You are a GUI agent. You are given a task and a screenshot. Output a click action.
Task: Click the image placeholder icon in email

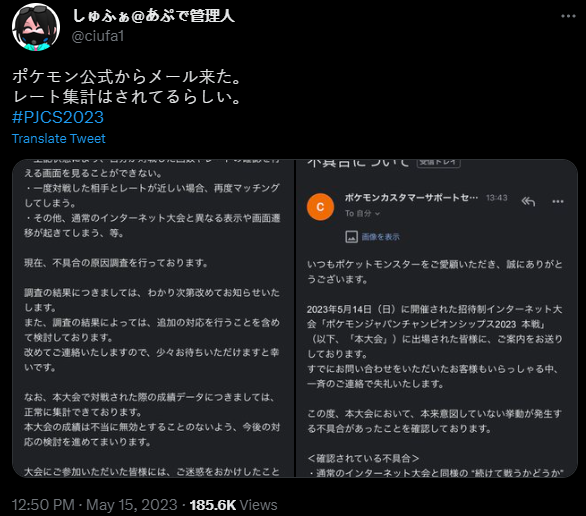[351, 237]
